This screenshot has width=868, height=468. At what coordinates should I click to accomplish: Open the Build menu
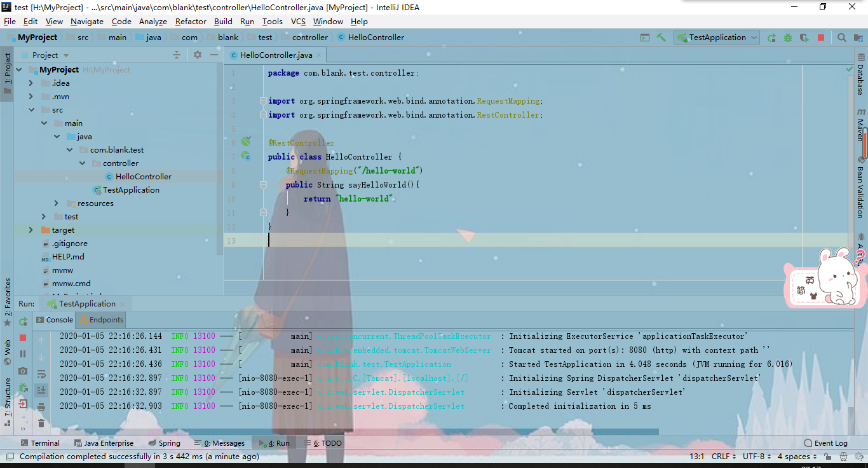(x=223, y=21)
